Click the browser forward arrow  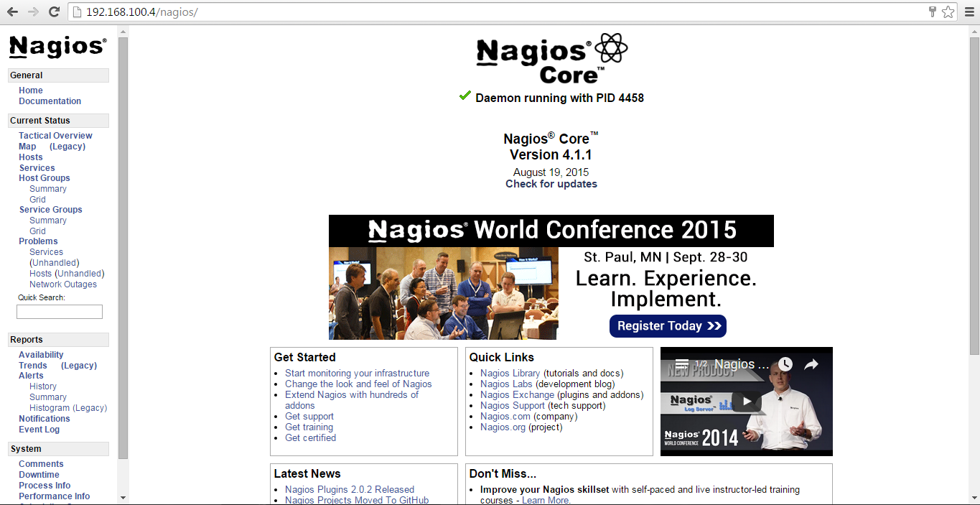coord(33,11)
